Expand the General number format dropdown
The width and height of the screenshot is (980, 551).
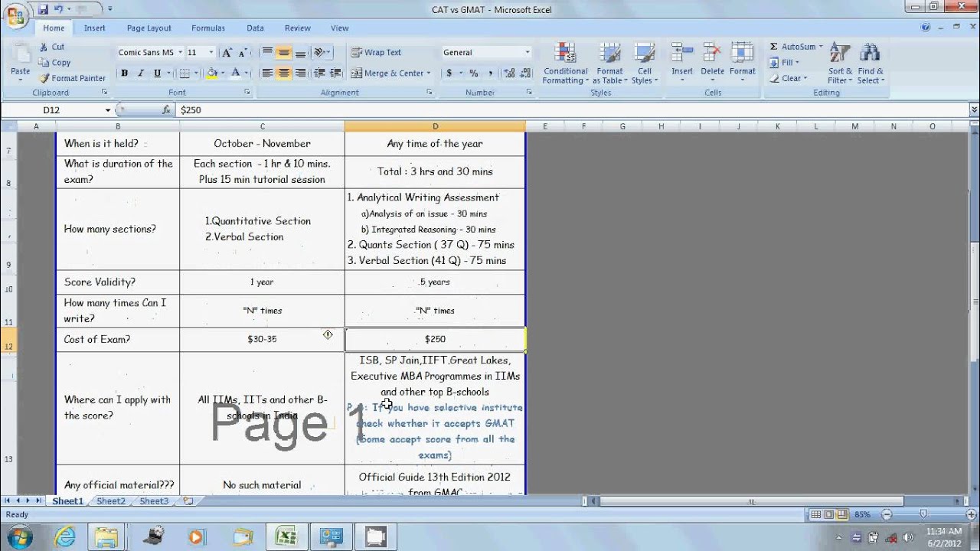pyautogui.click(x=528, y=53)
